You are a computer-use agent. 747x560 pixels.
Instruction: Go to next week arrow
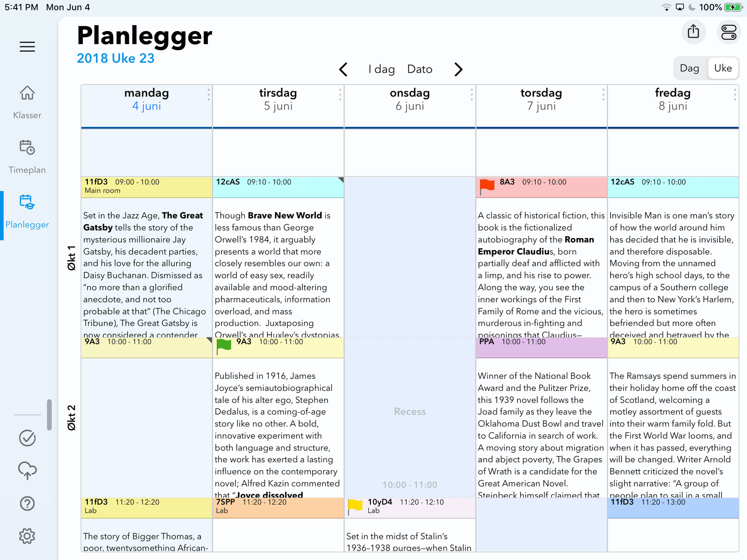pos(458,69)
